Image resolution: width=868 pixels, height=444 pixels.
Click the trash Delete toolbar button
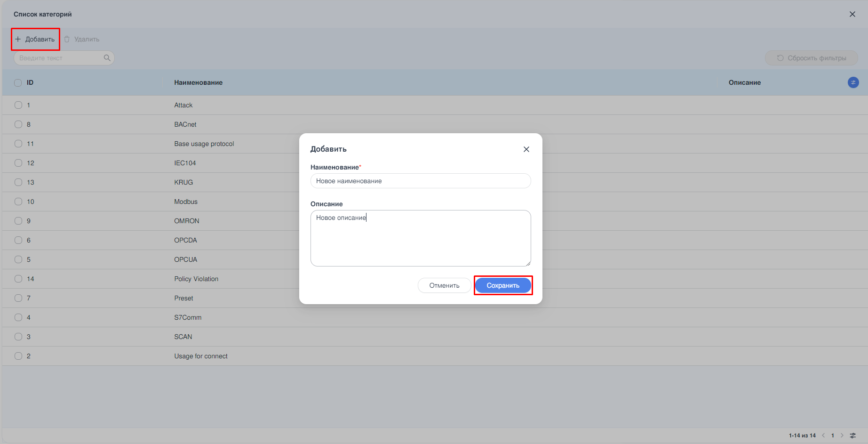click(x=82, y=39)
